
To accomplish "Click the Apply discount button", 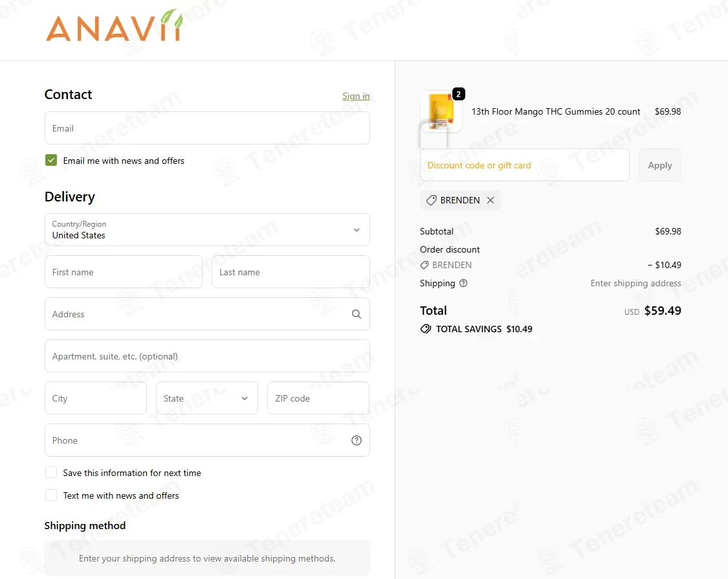I will point(660,165).
